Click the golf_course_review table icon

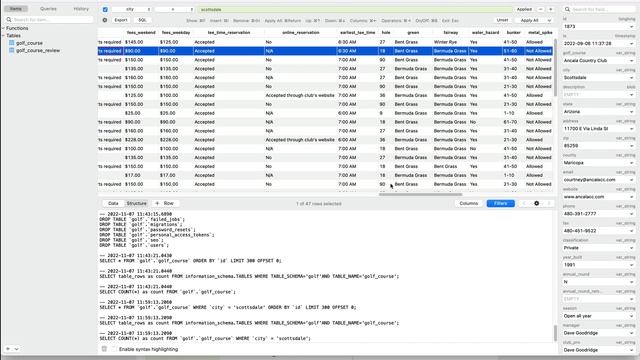11,50
